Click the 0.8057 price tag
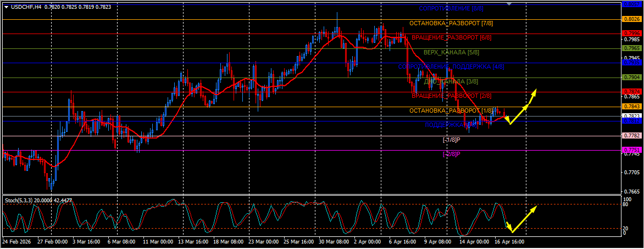Image resolution: width=644 pixels, height=249 pixels. click(x=632, y=4)
